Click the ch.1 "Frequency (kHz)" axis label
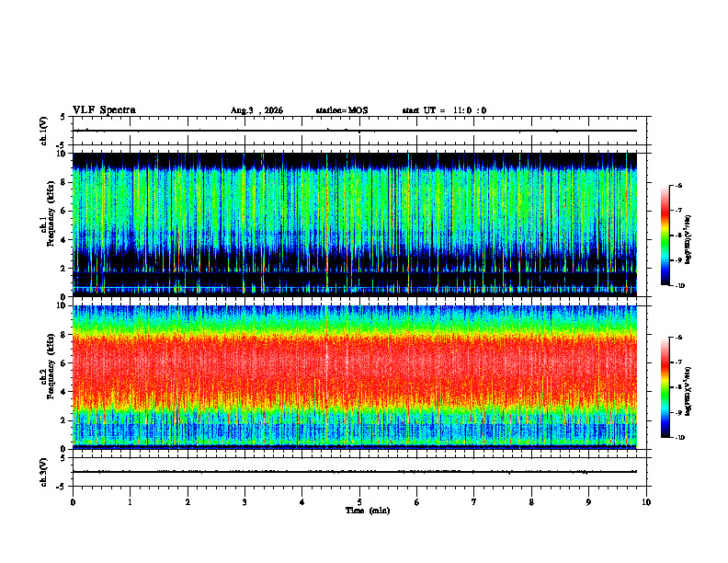The width and height of the screenshot is (728, 563). (x=51, y=213)
